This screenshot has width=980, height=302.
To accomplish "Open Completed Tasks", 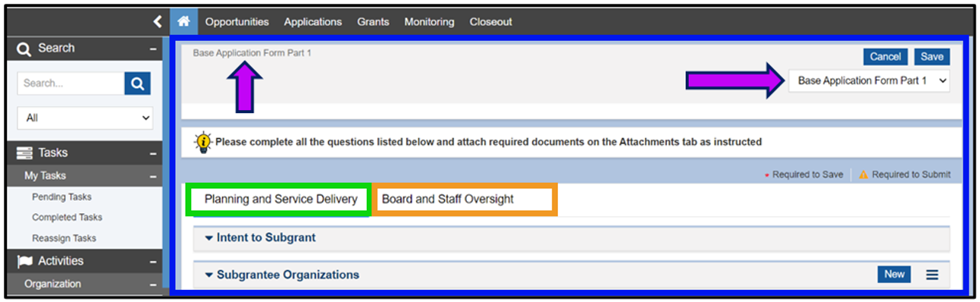I will click(x=67, y=218).
